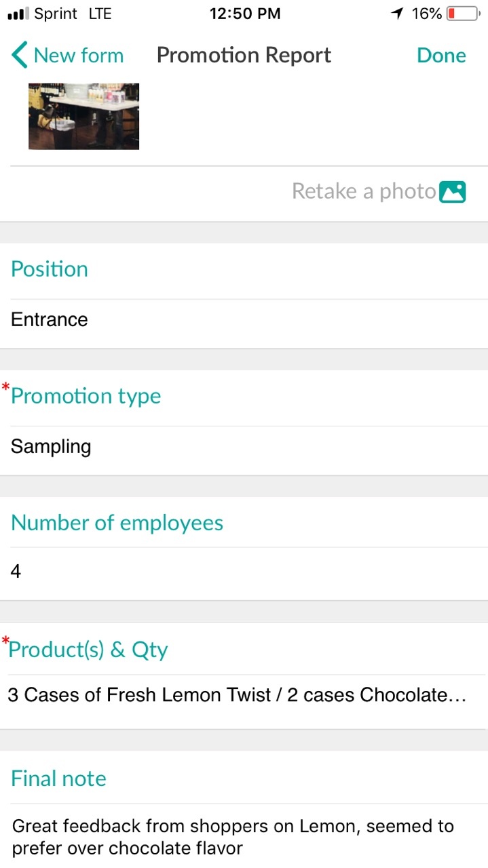Screen dimensions: 488x868
Task: Tap the red asterisk beside Promotion type
Action: [5, 387]
